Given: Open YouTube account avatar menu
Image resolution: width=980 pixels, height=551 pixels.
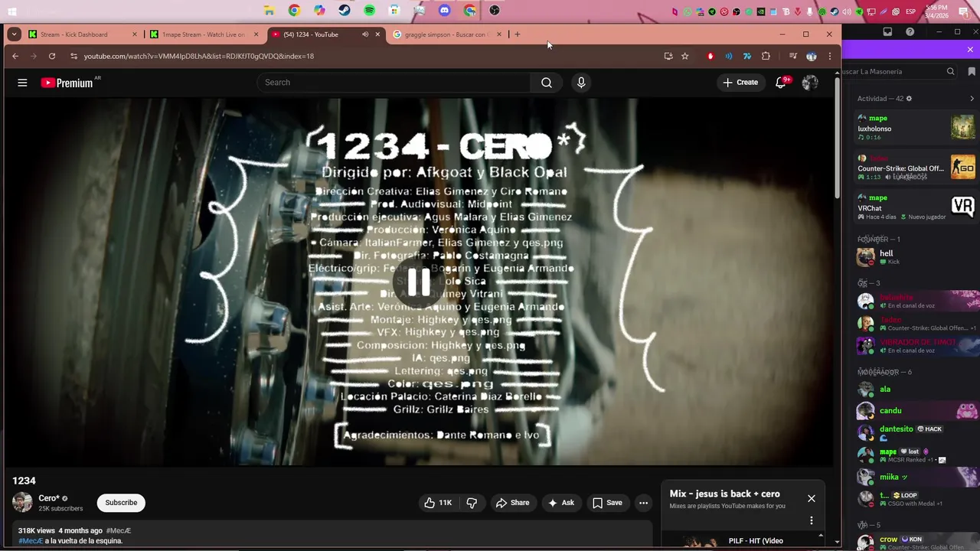Looking at the screenshot, I should click(810, 83).
